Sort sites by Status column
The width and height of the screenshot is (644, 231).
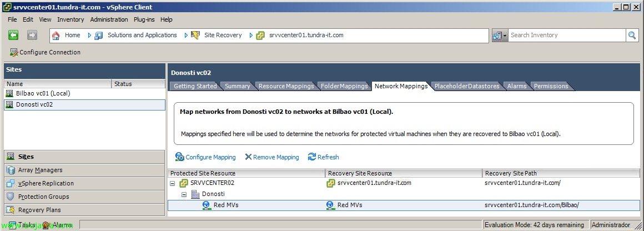pos(138,84)
